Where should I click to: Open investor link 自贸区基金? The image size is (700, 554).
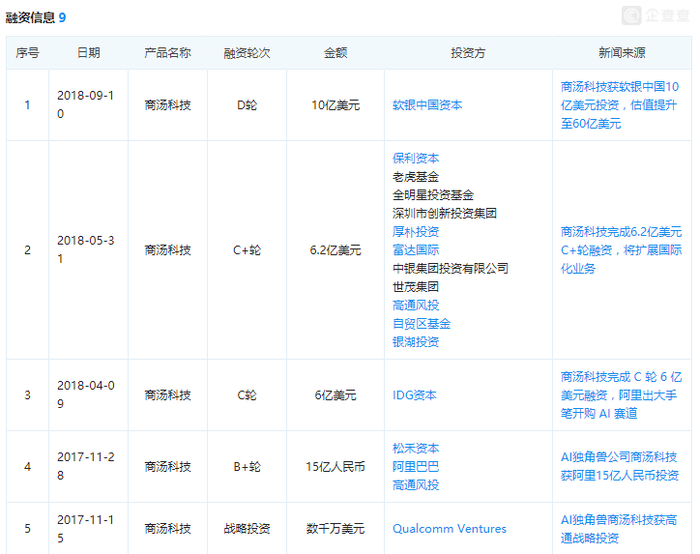pos(421,324)
